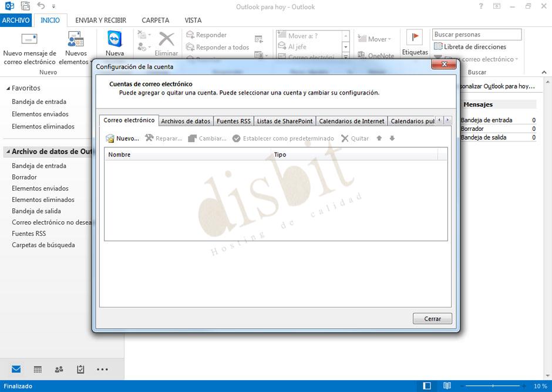Open the Calendar icon at bottom
Screen dimensions: 552x392
tap(37, 369)
